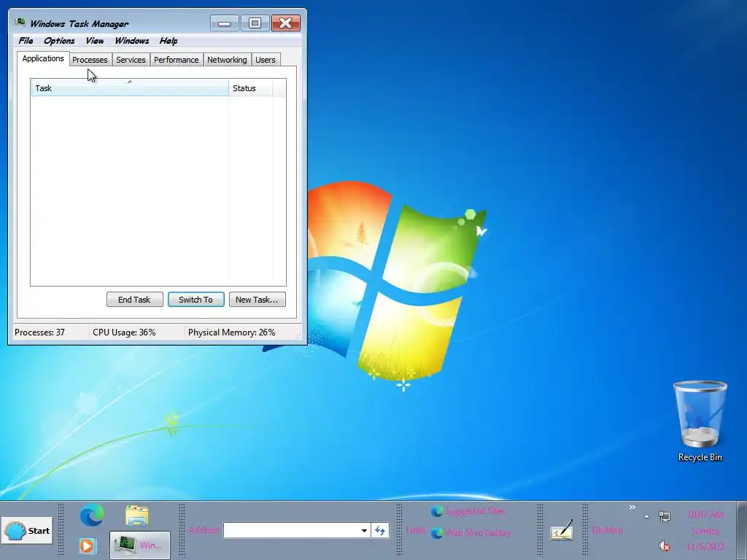Close the Task Manager window
747x560 pixels.
pyautogui.click(x=286, y=23)
